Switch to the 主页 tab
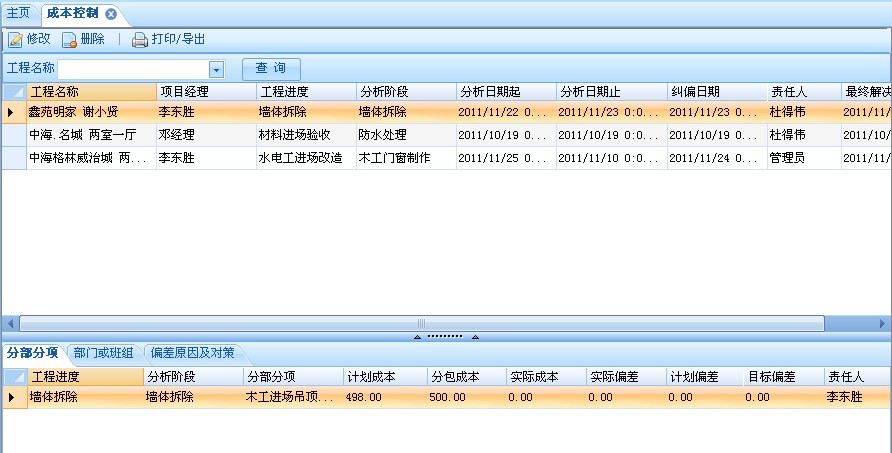 [20, 14]
